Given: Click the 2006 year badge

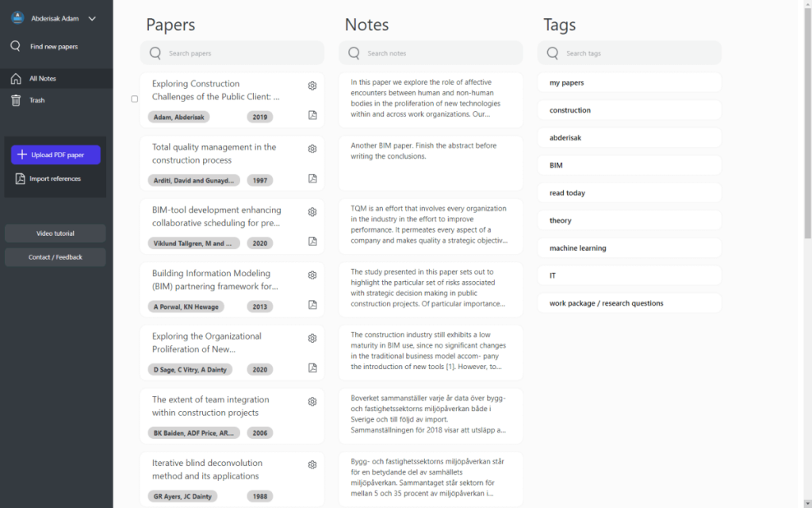Looking at the screenshot, I should pos(260,433).
